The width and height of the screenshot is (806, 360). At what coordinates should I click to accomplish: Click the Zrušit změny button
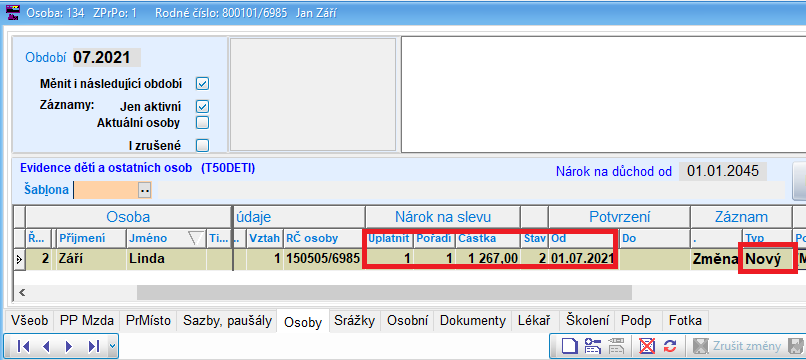738,346
